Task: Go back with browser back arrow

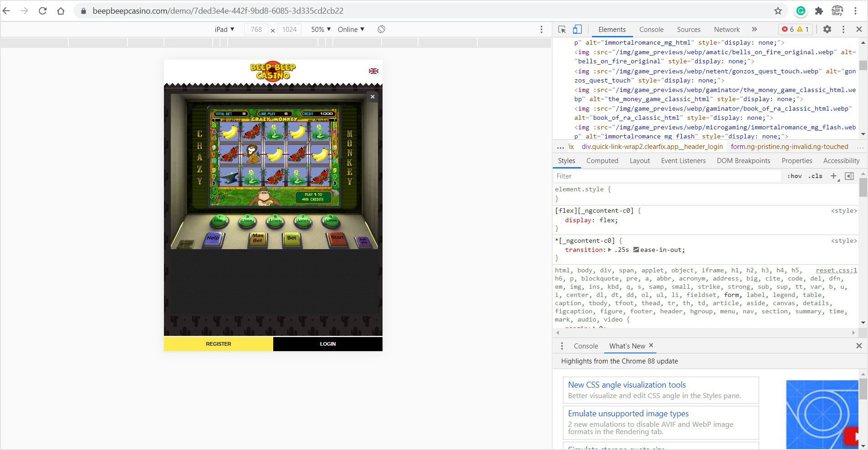Action: [x=6, y=10]
